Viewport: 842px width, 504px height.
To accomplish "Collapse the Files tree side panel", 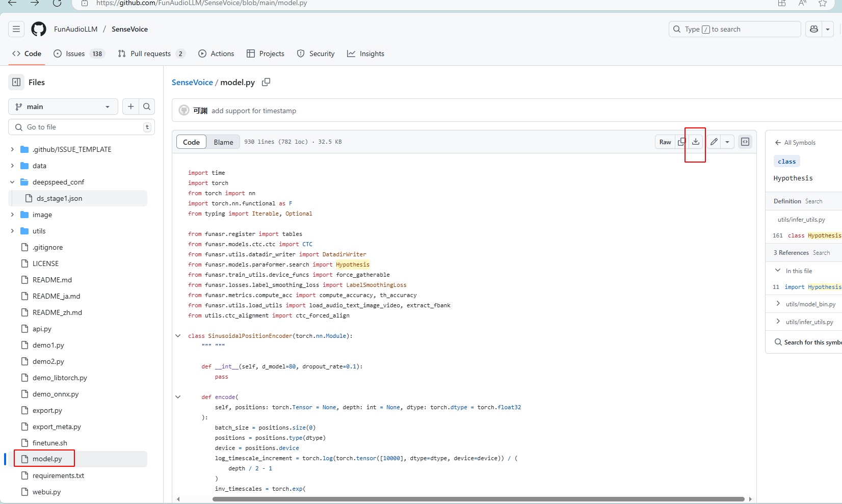I will (16, 82).
